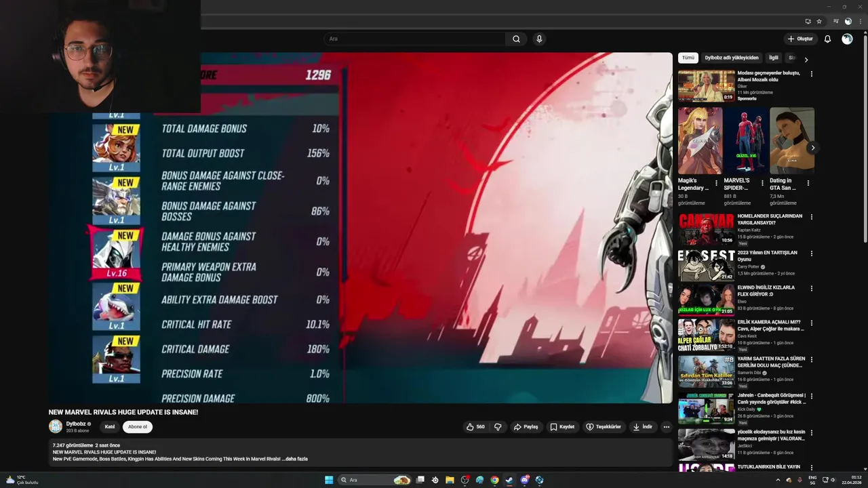868x488 pixels.
Task: Select the Tümü filter chip
Action: tap(688, 58)
